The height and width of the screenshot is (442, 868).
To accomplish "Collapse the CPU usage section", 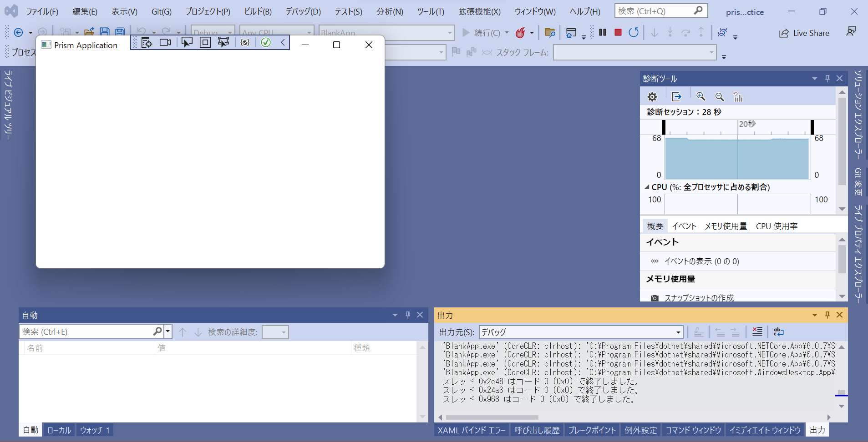I will [x=647, y=187].
